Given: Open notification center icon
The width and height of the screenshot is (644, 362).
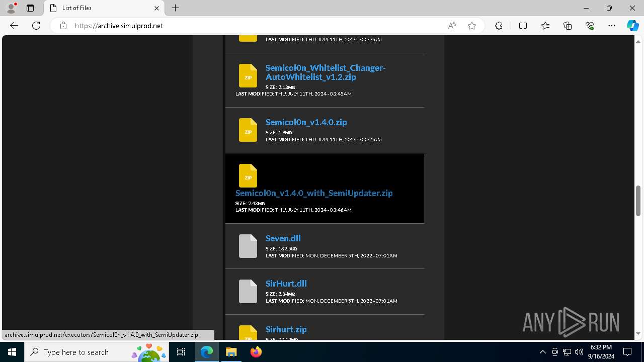Looking at the screenshot, I should 627,352.
